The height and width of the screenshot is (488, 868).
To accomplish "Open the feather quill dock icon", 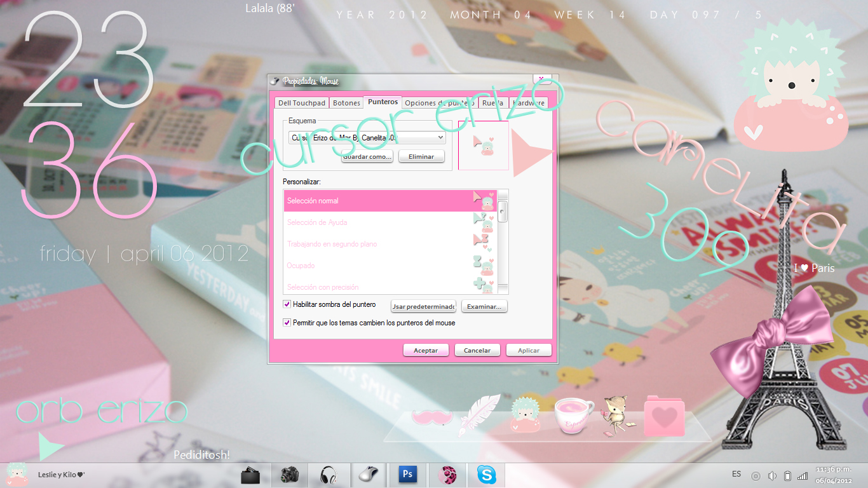I will (478, 415).
